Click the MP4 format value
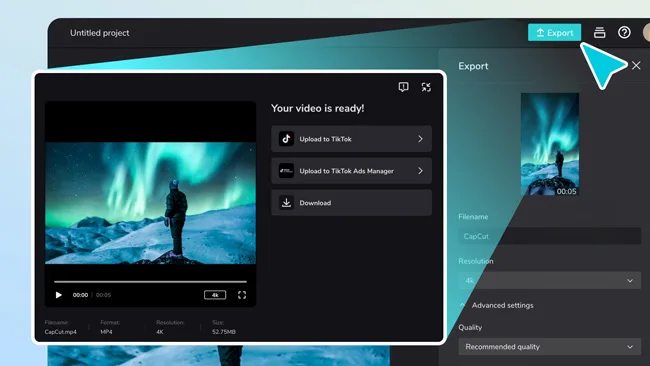 click(106, 332)
